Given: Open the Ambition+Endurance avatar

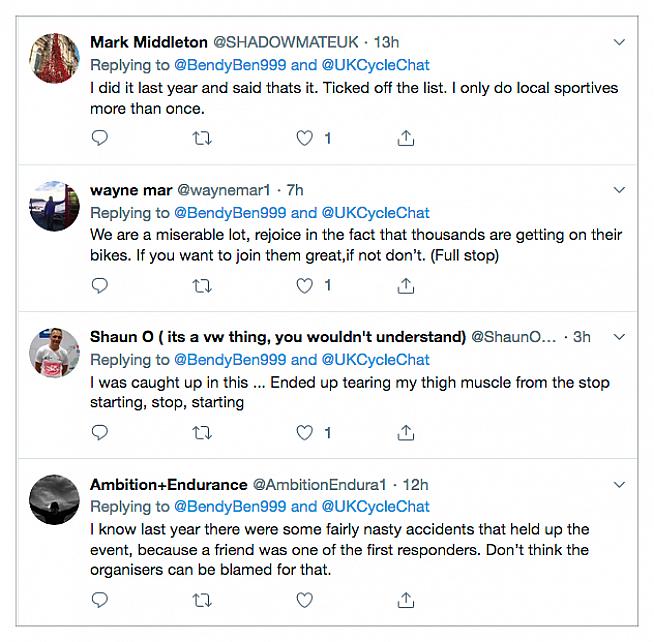Looking at the screenshot, I should 55,498.
